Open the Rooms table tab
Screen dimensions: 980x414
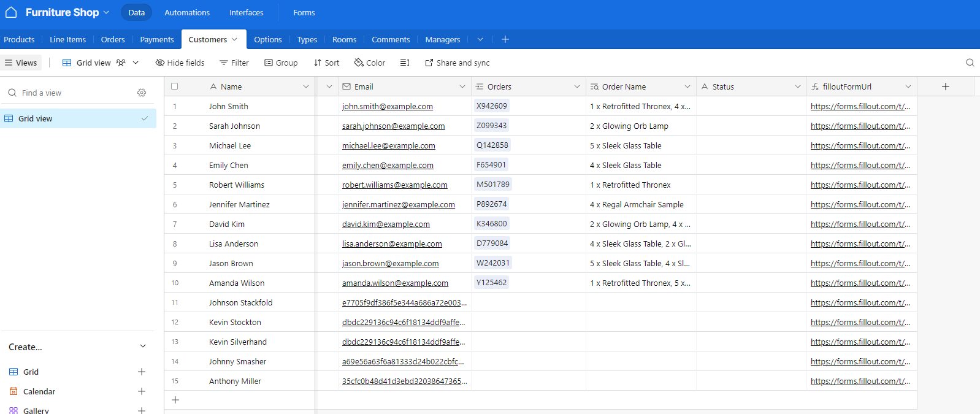click(x=344, y=39)
